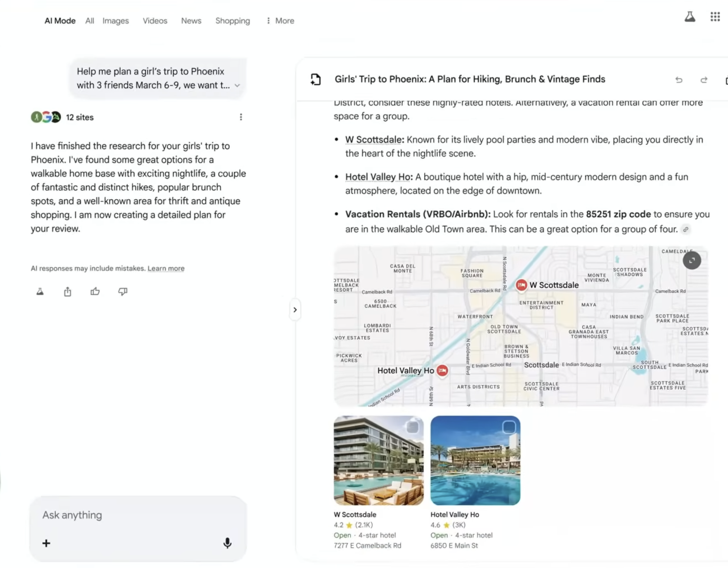Screen dimensions: 728x568
Task: Share the AI response
Action: pyautogui.click(x=68, y=292)
